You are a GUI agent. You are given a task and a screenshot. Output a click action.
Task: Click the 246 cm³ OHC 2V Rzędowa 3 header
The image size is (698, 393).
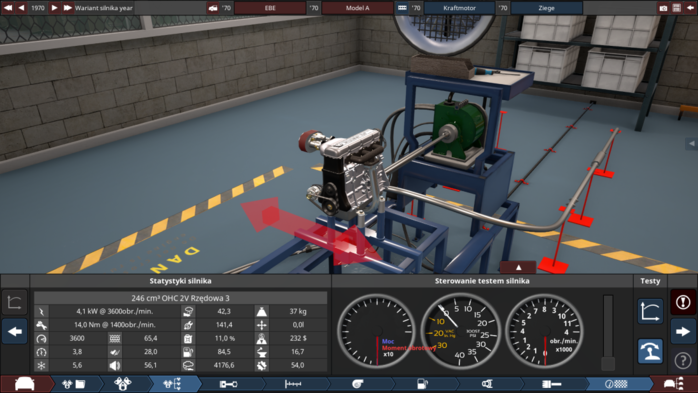(x=180, y=298)
